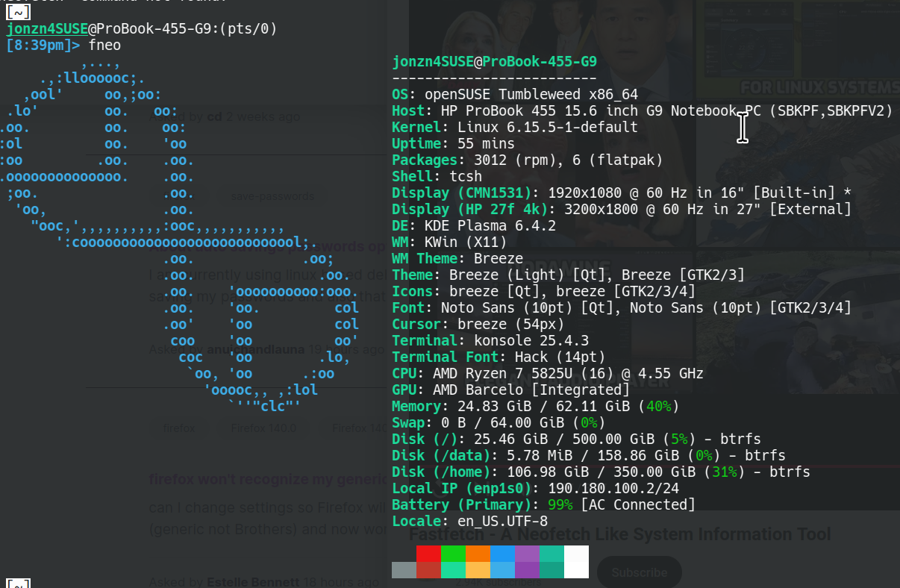Click the 'Shell: tcsh' line

[x=437, y=177]
